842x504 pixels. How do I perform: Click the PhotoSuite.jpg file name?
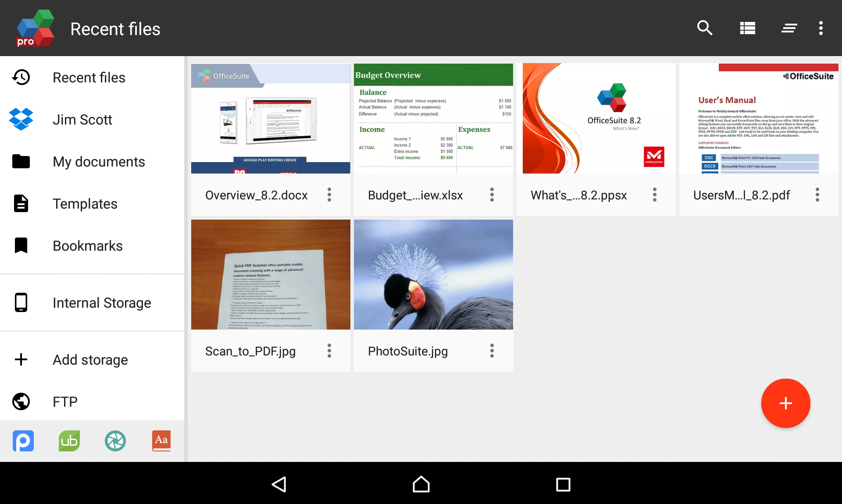408,351
